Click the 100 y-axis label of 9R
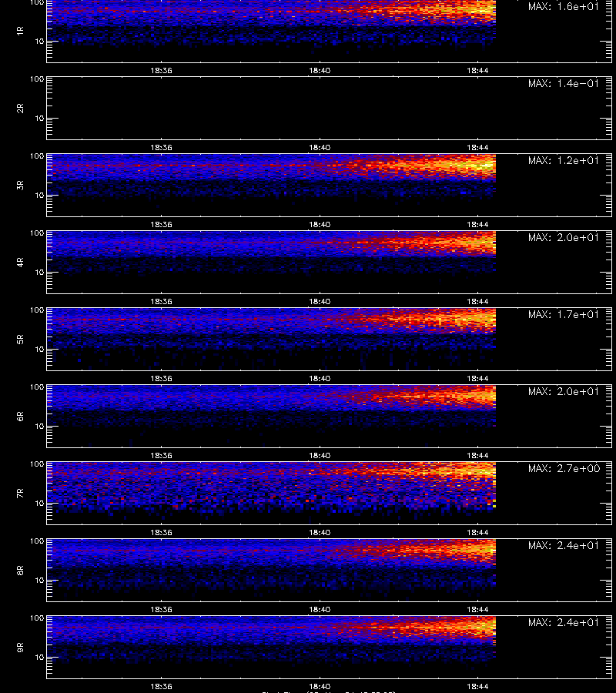This screenshot has height=693, width=616. (x=37, y=618)
